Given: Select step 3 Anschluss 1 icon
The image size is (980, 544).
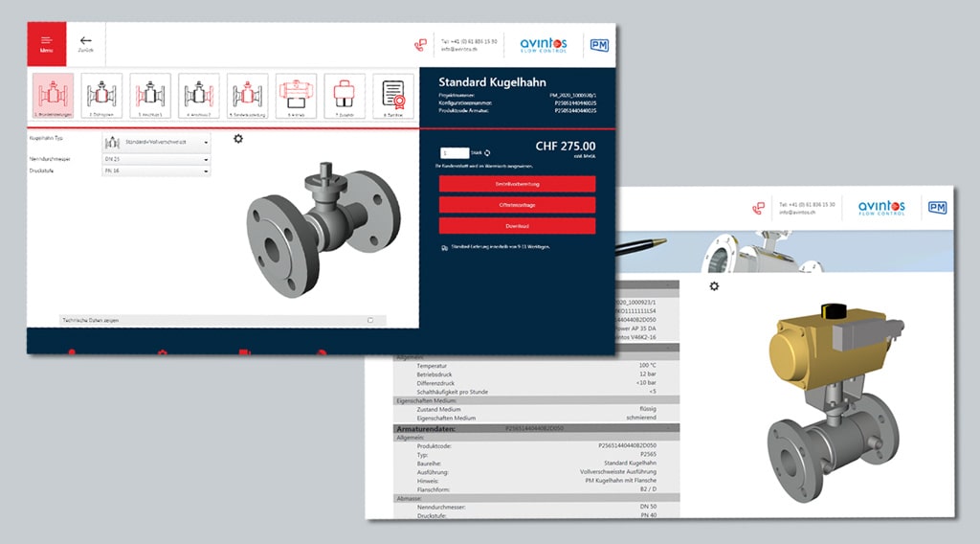Looking at the screenshot, I should (x=150, y=96).
